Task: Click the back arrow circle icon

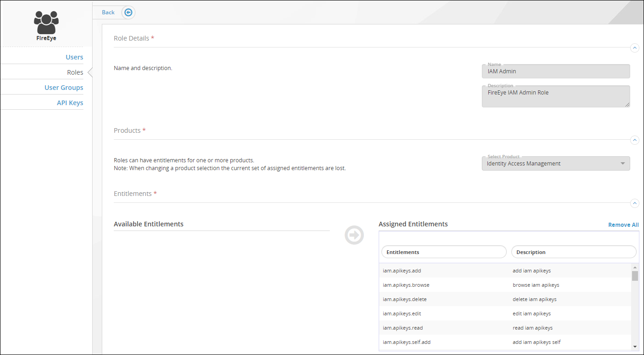Action: (x=129, y=12)
